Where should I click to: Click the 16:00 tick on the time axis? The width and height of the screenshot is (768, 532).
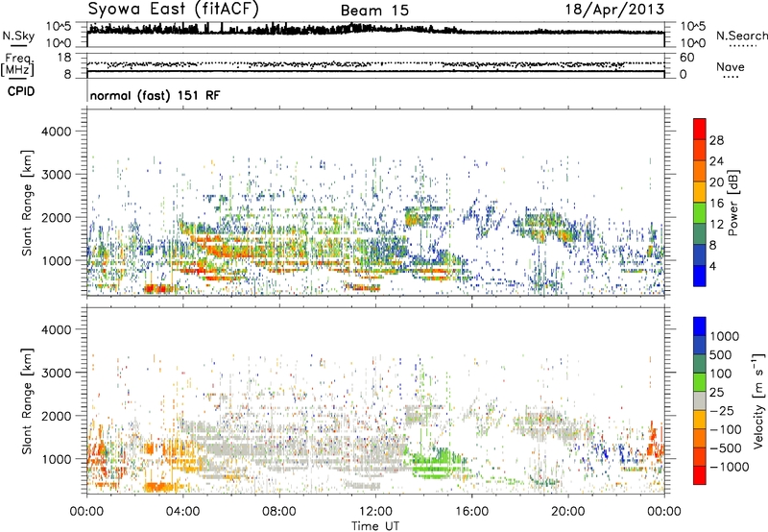coord(471,512)
